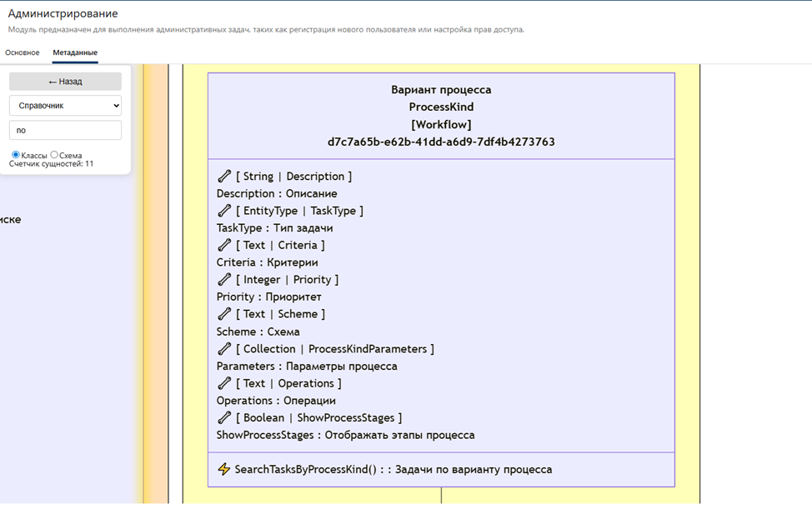812x519 pixels.
Task: Click wrench icon beside EntityType TaskType
Action: 224,211
